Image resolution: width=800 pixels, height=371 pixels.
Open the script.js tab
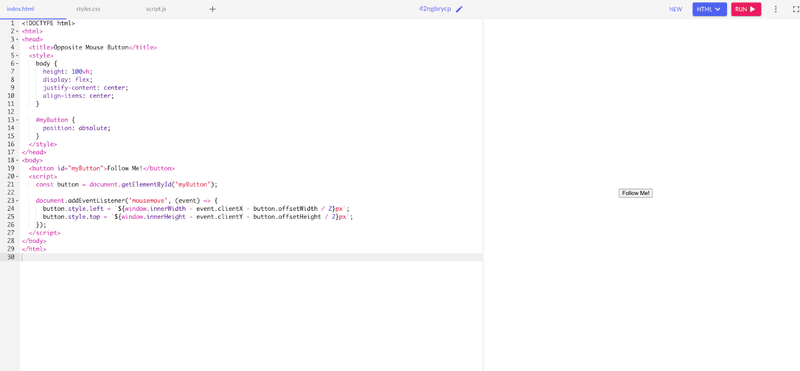coord(156,9)
